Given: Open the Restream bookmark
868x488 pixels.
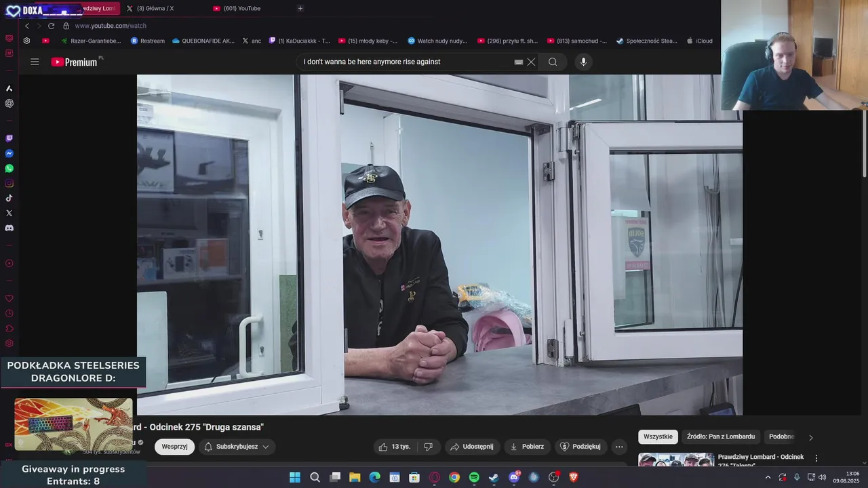Looking at the screenshot, I should pyautogui.click(x=147, y=41).
